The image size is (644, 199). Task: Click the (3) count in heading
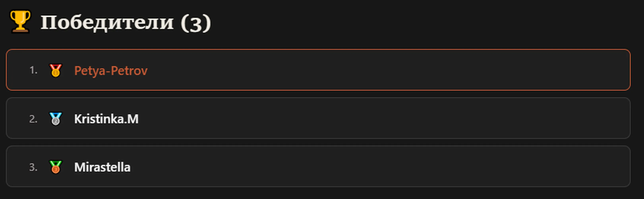(x=196, y=23)
